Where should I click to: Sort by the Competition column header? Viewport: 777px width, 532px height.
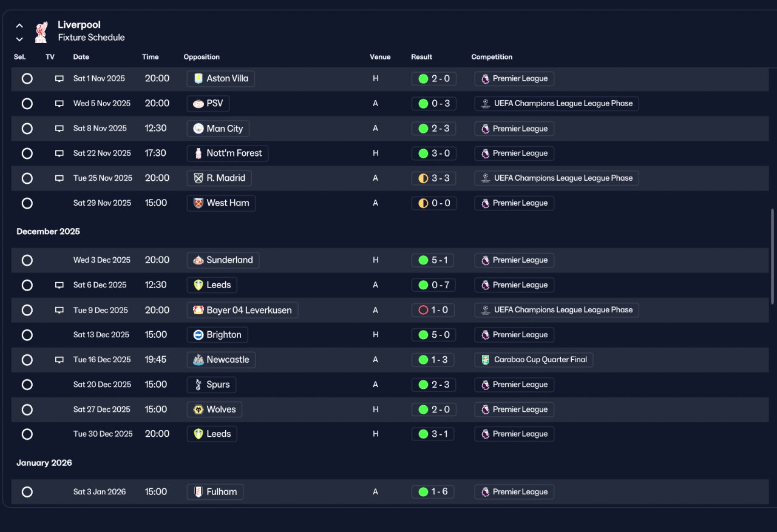(x=492, y=57)
